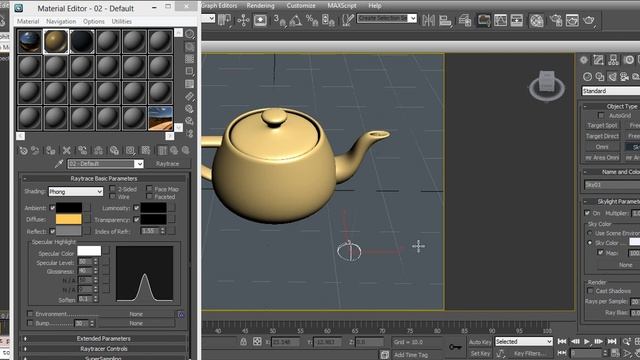The width and height of the screenshot is (640, 360).
Task: Click Raytrace material type button
Action: 167,164
